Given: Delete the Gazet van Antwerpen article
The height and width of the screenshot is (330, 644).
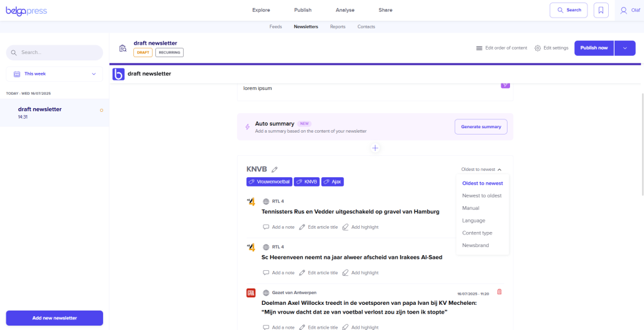Looking at the screenshot, I should (499, 292).
